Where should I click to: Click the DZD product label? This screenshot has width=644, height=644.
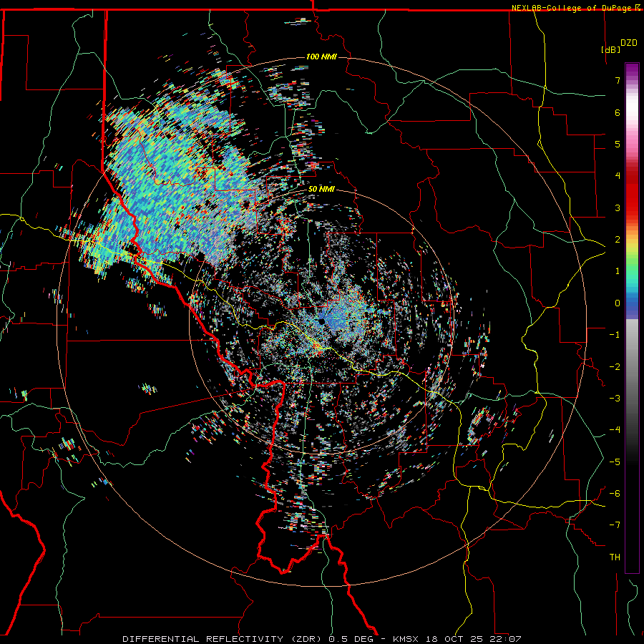click(628, 43)
